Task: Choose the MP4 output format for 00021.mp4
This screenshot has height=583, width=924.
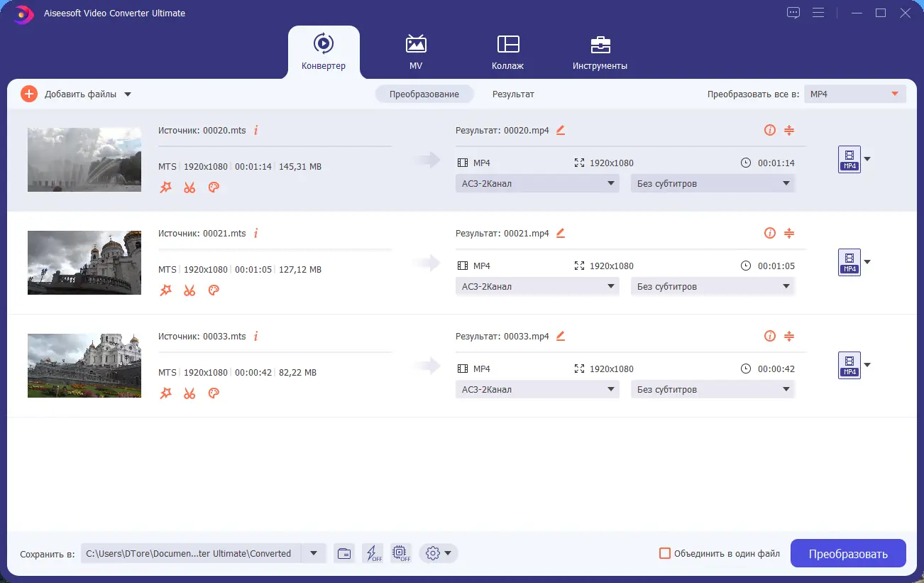Action: tap(849, 262)
